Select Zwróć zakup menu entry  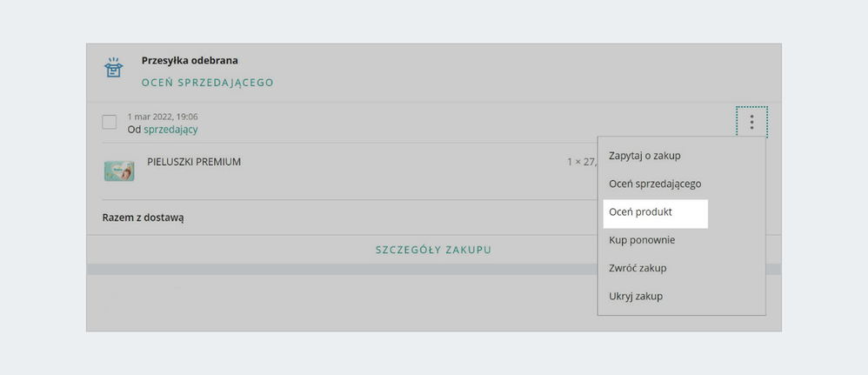click(638, 268)
